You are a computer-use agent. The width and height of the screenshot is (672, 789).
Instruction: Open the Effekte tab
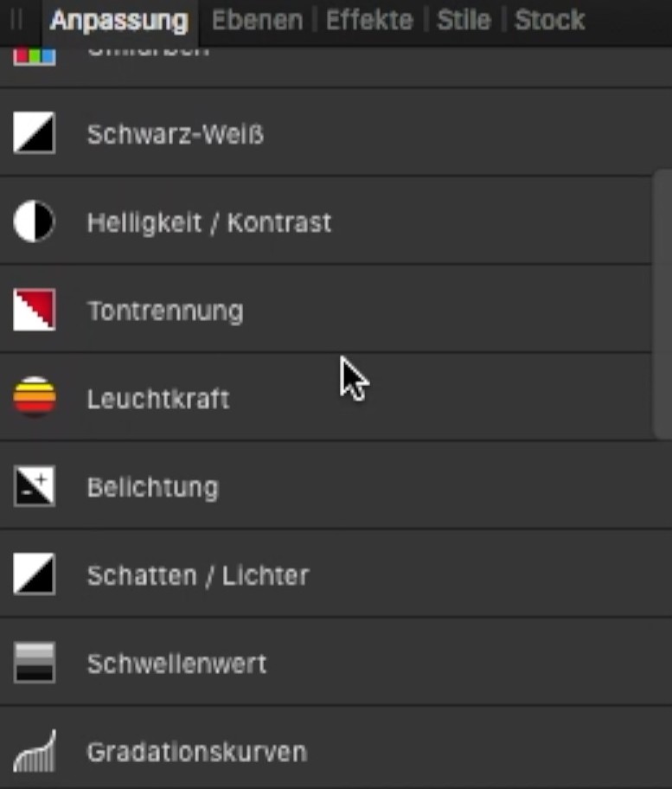pos(369,20)
